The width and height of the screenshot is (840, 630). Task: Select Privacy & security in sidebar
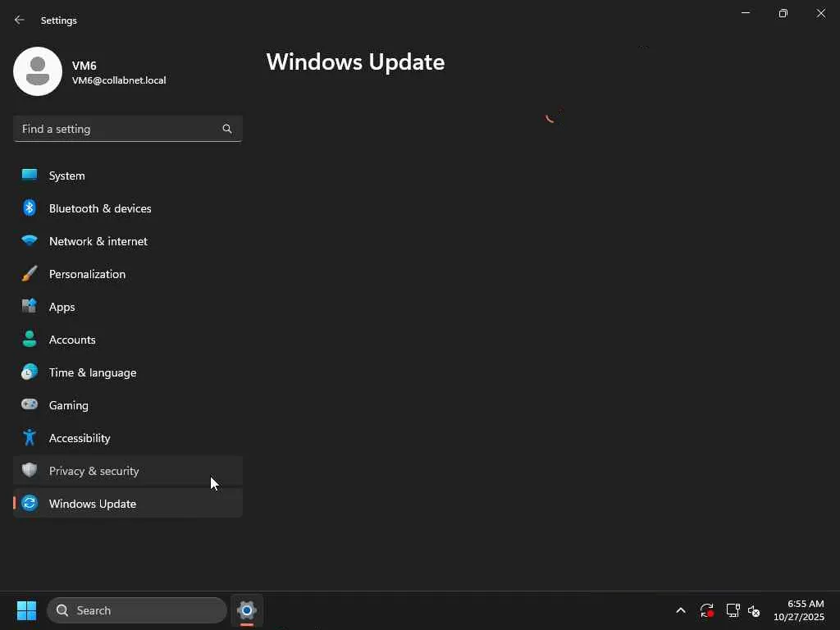[x=128, y=471]
